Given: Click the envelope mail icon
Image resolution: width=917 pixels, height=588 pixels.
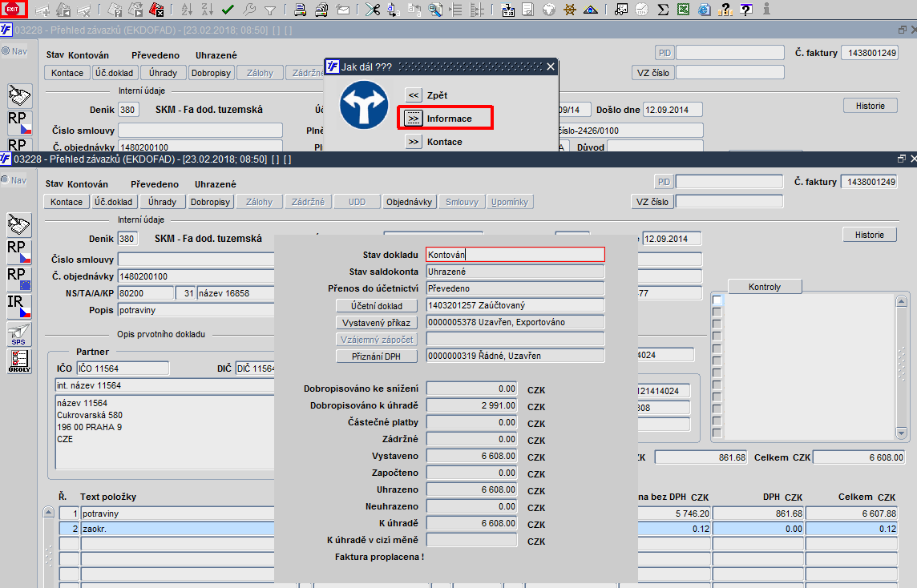Looking at the screenshot, I should pyautogui.click(x=343, y=10).
